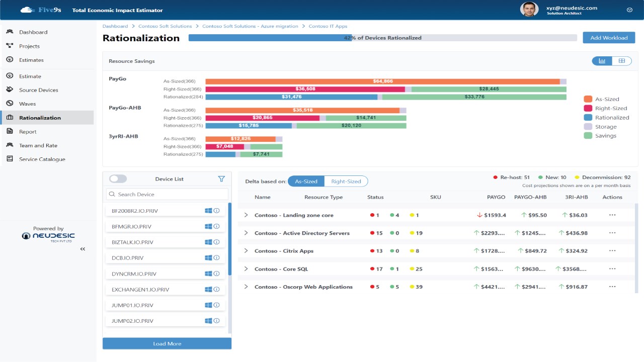The height and width of the screenshot is (362, 644).
Task: Click the Waves sidebar icon
Action: (x=10, y=104)
